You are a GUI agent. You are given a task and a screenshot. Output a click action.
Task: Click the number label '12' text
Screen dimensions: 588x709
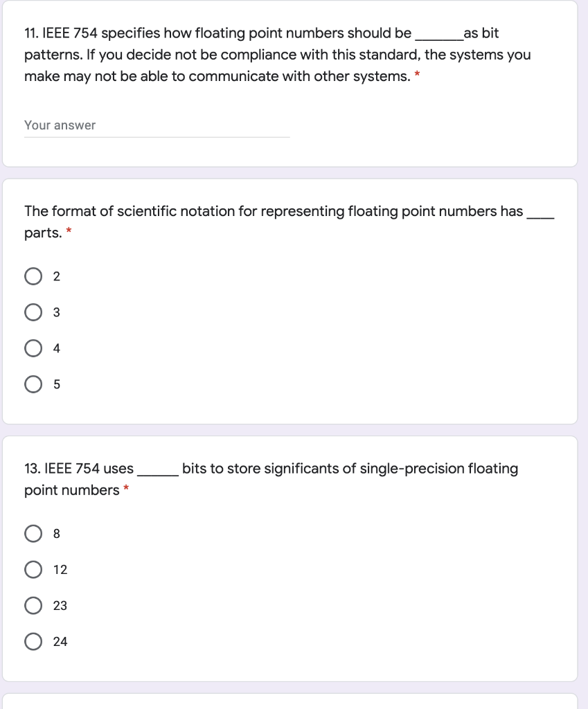(60, 570)
